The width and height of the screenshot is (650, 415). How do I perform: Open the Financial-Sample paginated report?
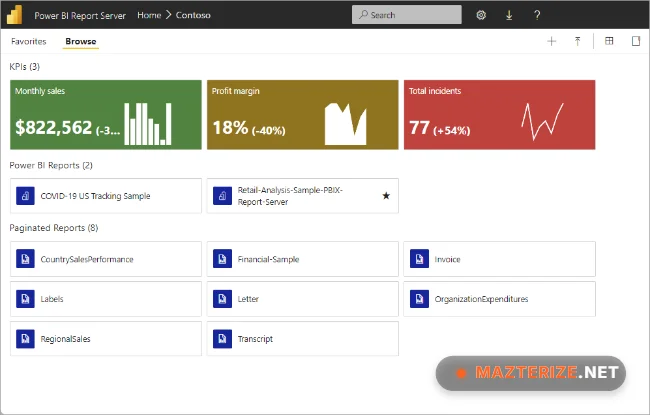303,259
